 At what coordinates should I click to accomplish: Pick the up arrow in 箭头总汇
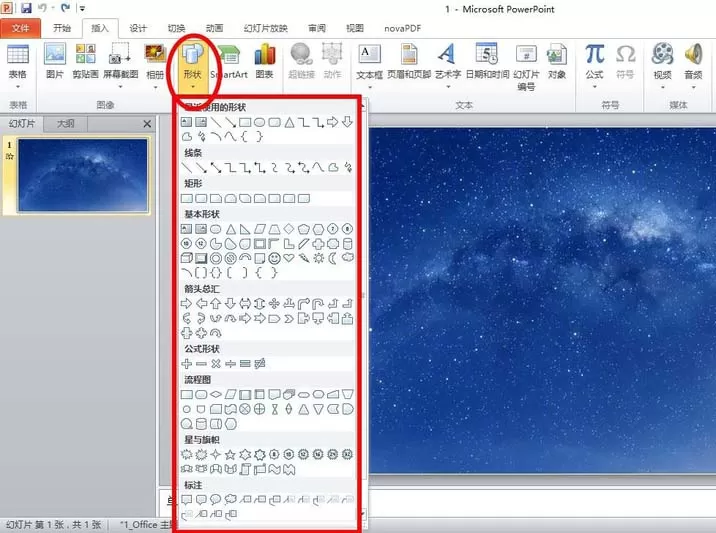[x=216, y=303]
